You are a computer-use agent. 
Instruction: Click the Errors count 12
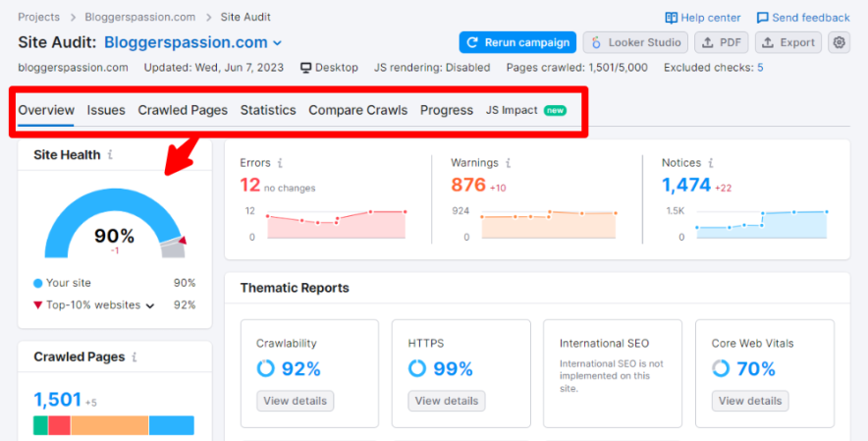coord(250,185)
